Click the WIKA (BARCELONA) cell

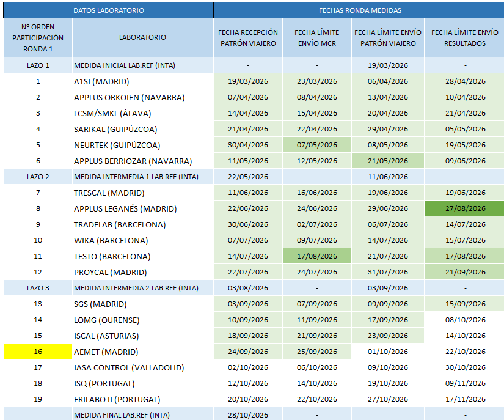[x=143, y=240]
